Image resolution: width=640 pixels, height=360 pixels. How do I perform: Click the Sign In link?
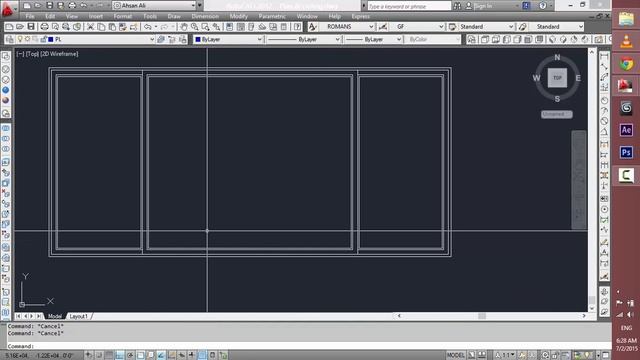click(483, 6)
